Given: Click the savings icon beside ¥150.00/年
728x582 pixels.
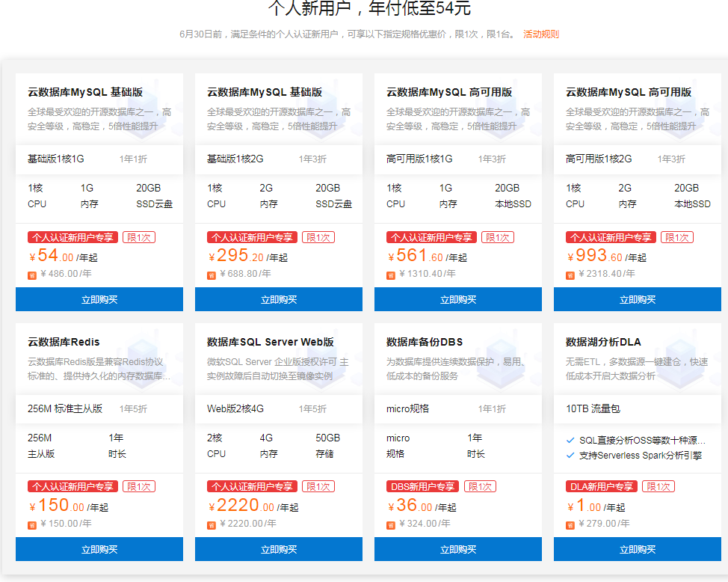Looking at the screenshot, I should [32, 525].
